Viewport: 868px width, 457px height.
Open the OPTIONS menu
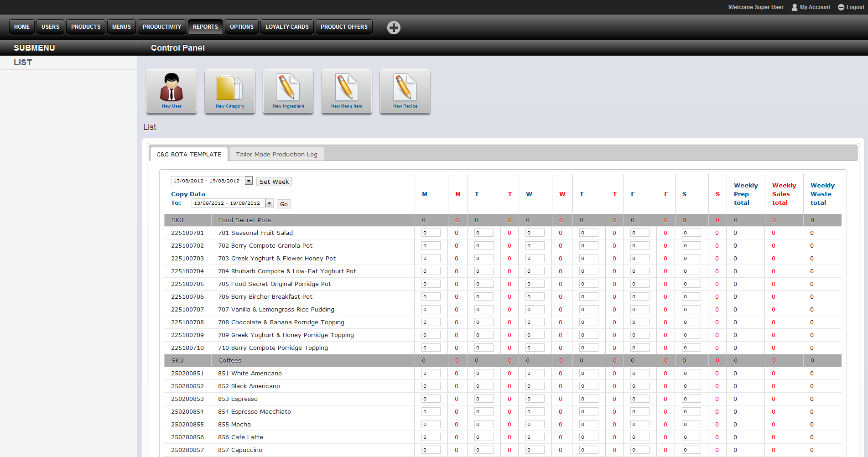coord(242,27)
